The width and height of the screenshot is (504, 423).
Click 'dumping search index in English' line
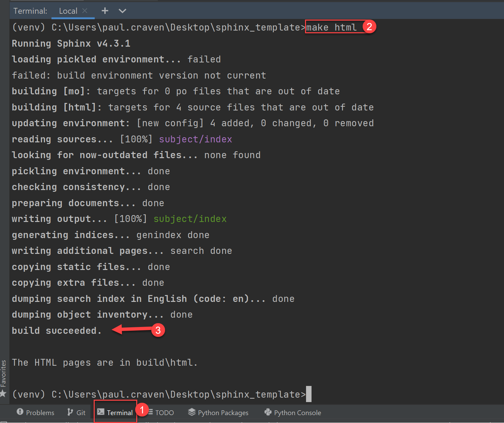(x=153, y=299)
